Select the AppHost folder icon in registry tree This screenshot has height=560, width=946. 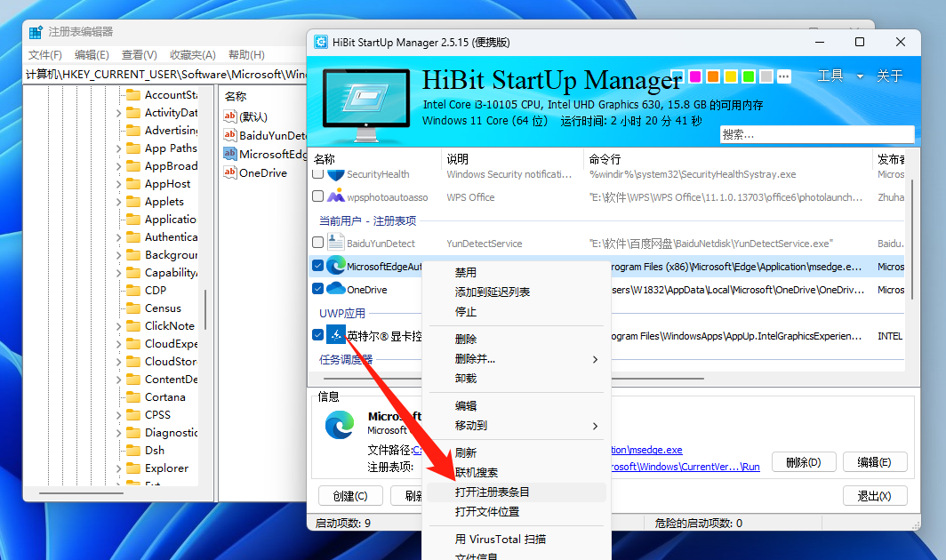(133, 184)
